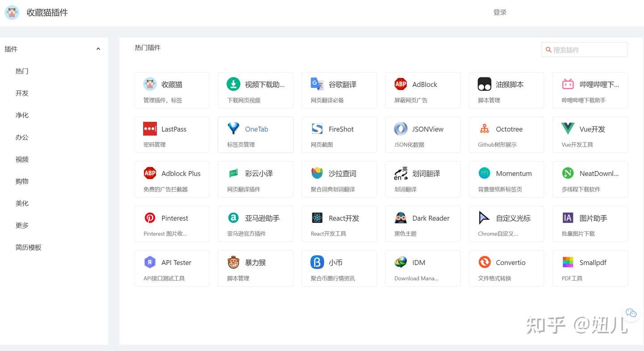
Task: Focus the 搜索插件 search field
Action: [x=584, y=50]
